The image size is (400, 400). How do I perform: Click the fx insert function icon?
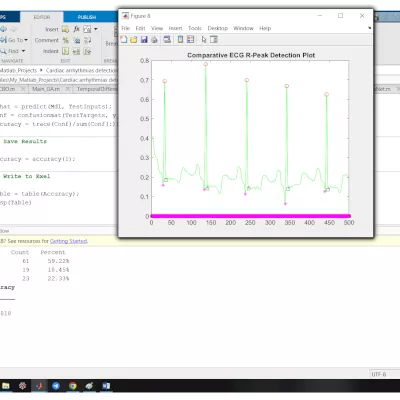point(76,29)
